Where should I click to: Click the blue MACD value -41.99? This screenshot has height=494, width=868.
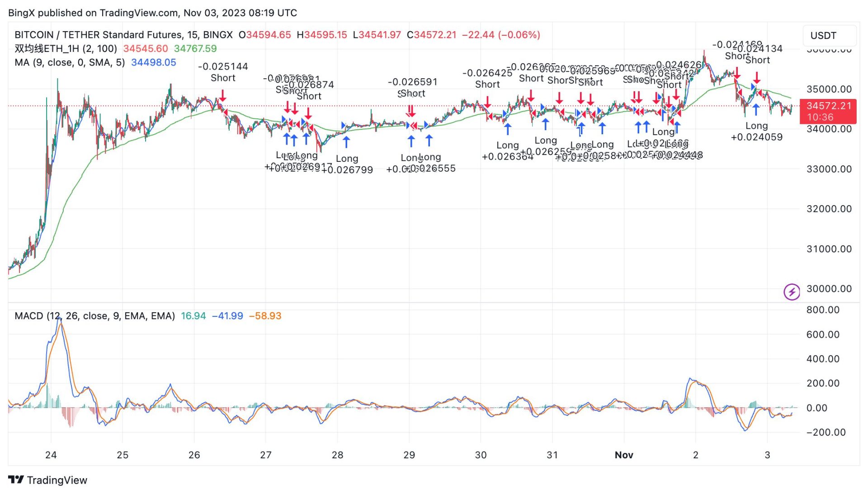tap(227, 316)
